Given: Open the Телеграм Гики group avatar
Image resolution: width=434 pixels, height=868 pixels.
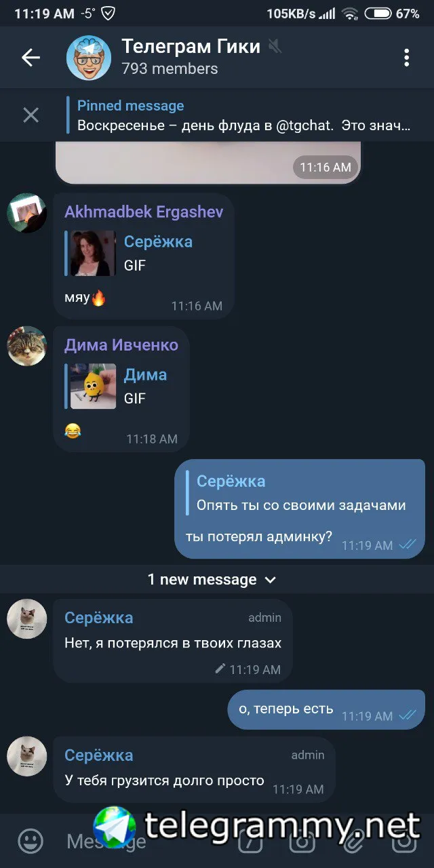Looking at the screenshot, I should (89, 58).
